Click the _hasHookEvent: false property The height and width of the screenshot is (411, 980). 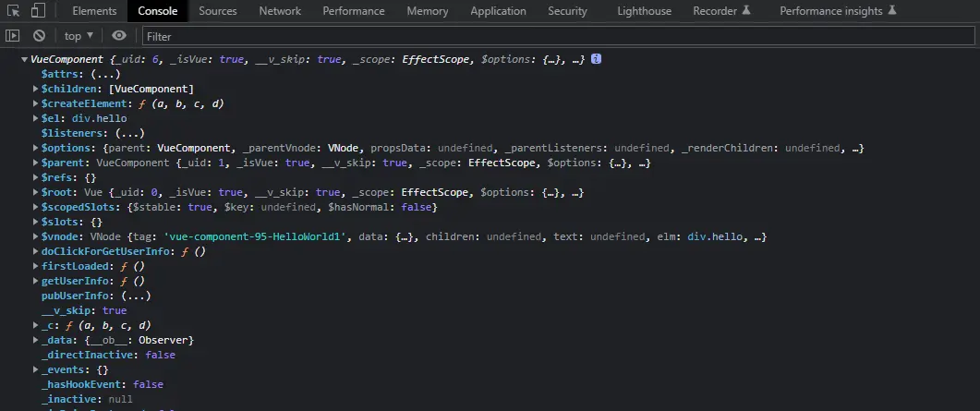pyautogui.click(x=102, y=385)
